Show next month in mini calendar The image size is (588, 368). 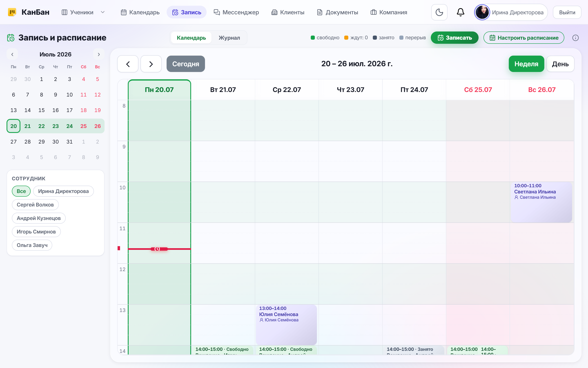pos(99,54)
